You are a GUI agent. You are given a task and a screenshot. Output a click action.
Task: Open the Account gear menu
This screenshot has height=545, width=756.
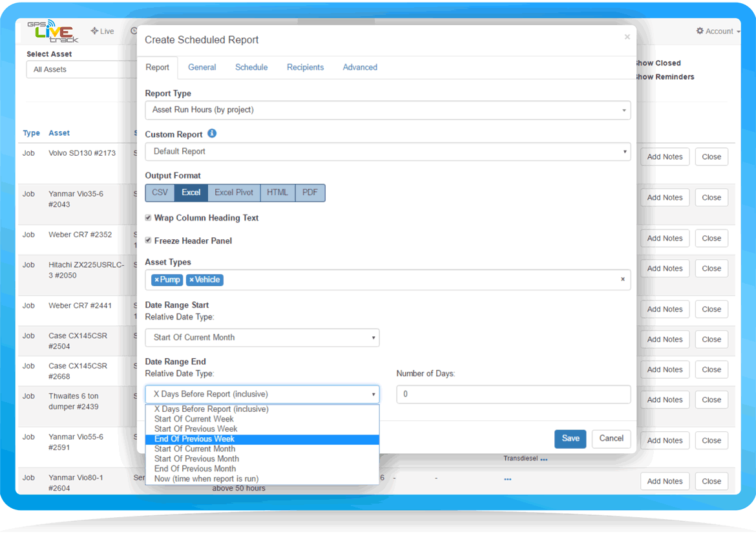tap(717, 31)
